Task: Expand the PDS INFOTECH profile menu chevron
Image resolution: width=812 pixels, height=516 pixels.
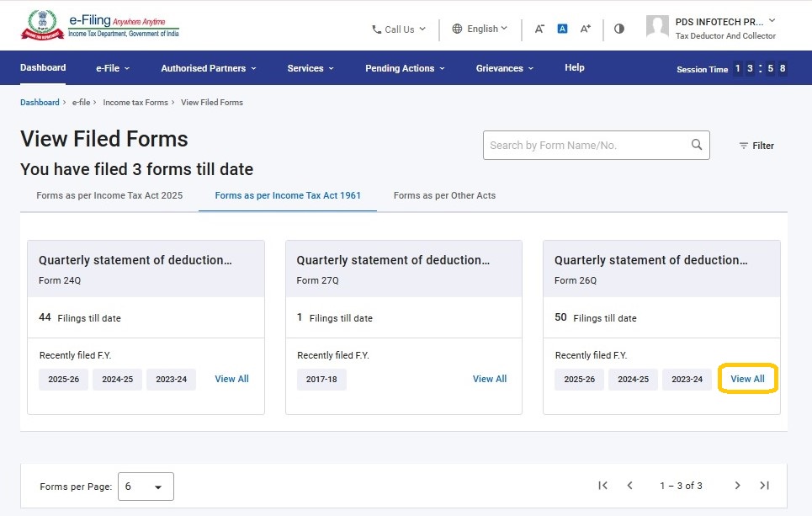Action: 772,21
